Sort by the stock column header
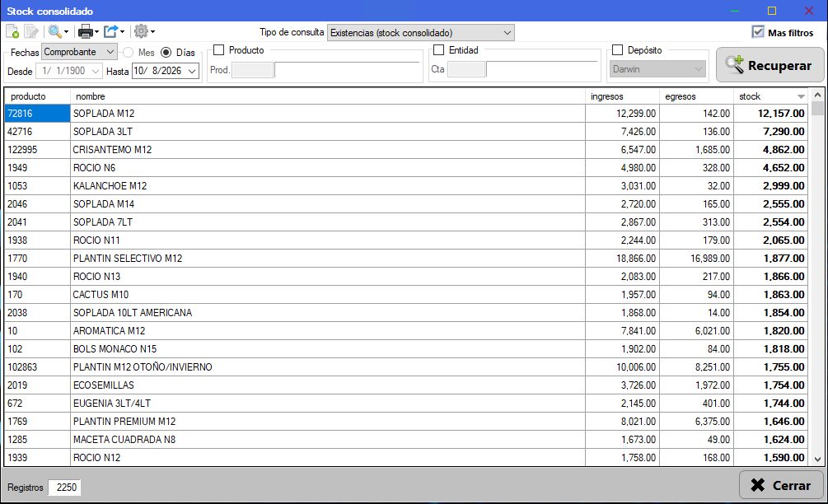Image resolution: width=828 pixels, height=504 pixels. point(771,96)
